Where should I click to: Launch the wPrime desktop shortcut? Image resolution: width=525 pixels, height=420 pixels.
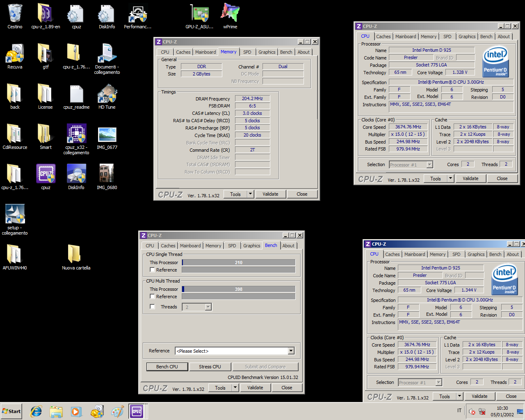[x=230, y=14]
